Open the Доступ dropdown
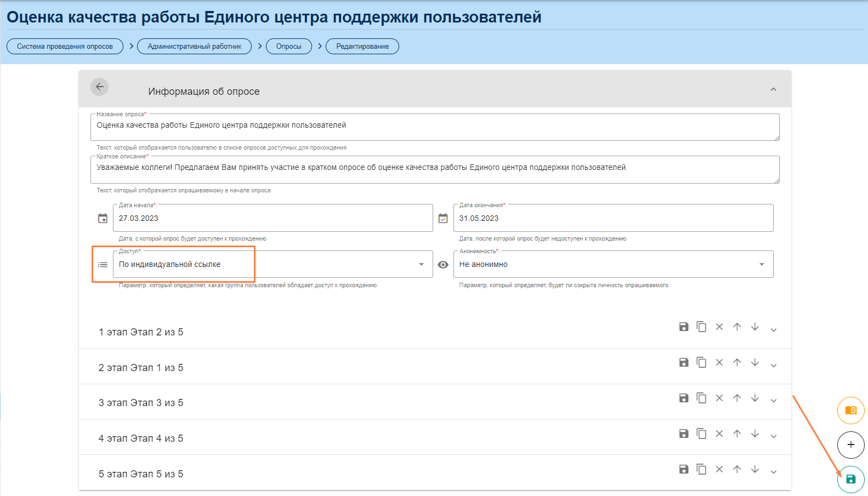 (x=421, y=264)
